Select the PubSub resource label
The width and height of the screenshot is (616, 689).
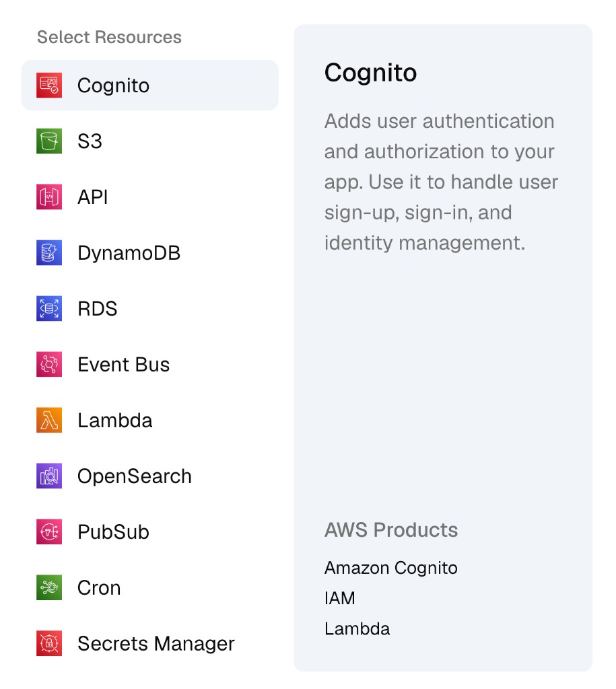click(x=114, y=532)
